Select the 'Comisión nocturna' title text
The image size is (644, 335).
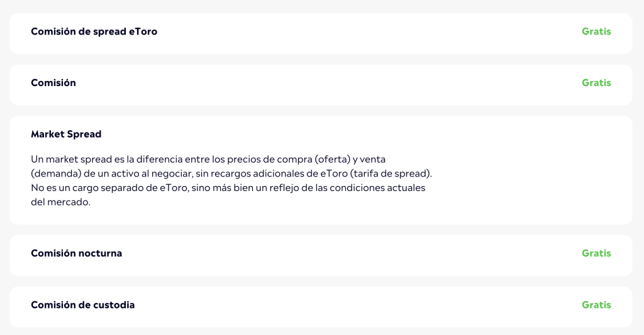(76, 254)
